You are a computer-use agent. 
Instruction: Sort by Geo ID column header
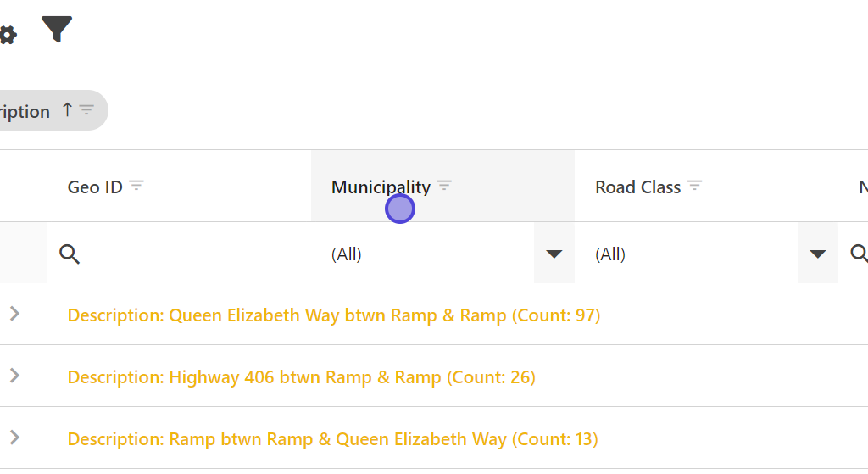tap(95, 187)
